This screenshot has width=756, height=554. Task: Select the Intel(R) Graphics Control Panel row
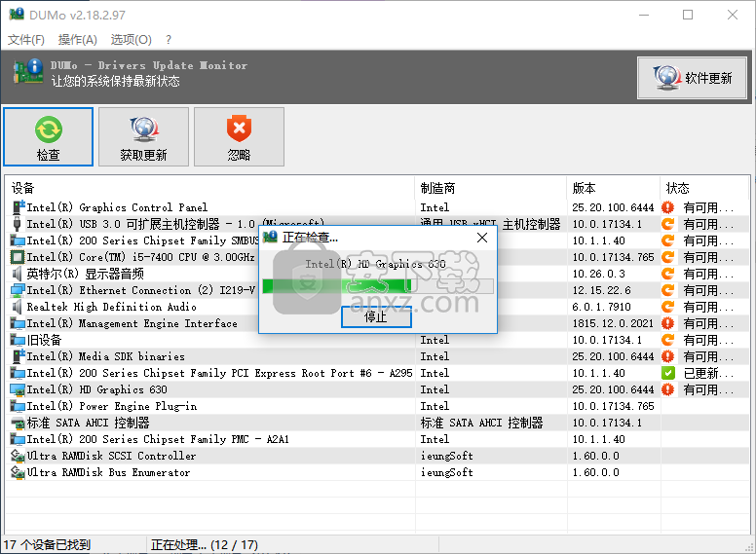click(377, 207)
